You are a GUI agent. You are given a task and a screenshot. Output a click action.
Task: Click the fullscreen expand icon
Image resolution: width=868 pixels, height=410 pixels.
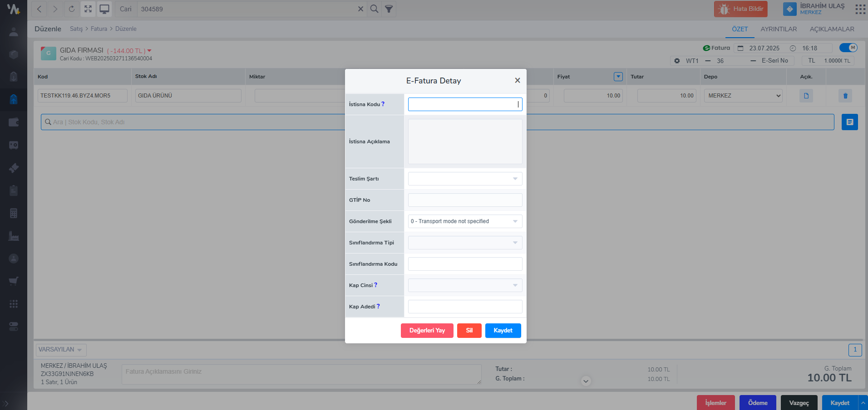pyautogui.click(x=88, y=9)
